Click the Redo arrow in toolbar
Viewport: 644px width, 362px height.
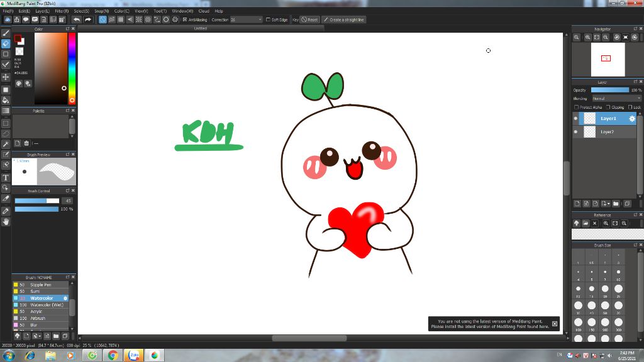(88, 19)
